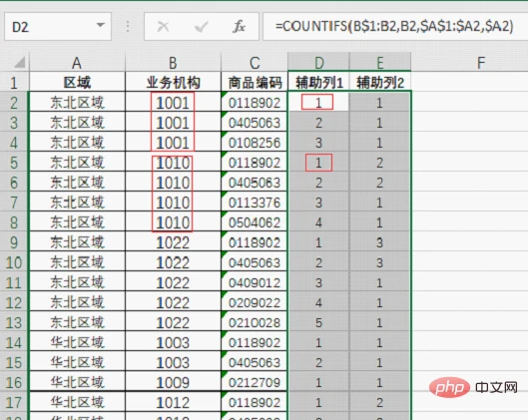Select cell D2 containing 1
This screenshot has height=420, width=528.
point(318,103)
